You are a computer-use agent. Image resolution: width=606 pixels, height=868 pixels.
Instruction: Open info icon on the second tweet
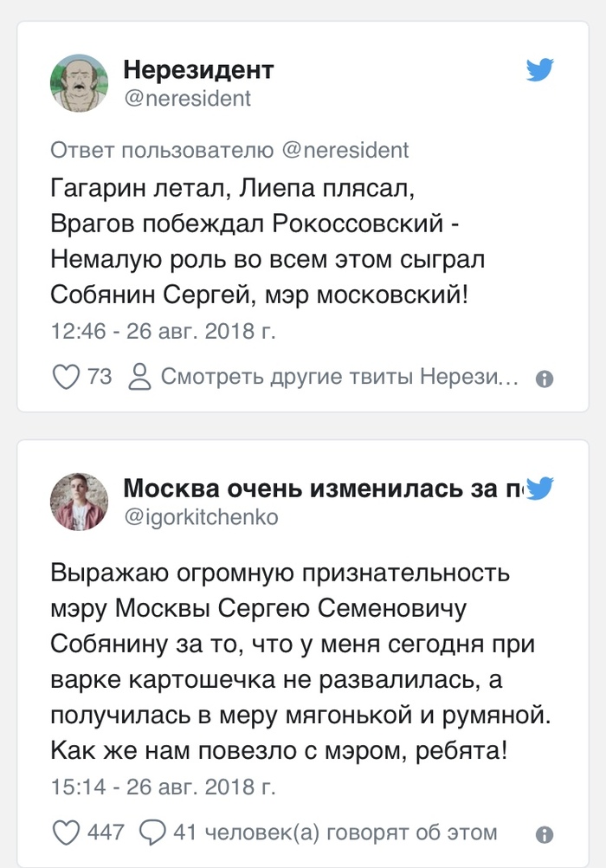(x=545, y=834)
